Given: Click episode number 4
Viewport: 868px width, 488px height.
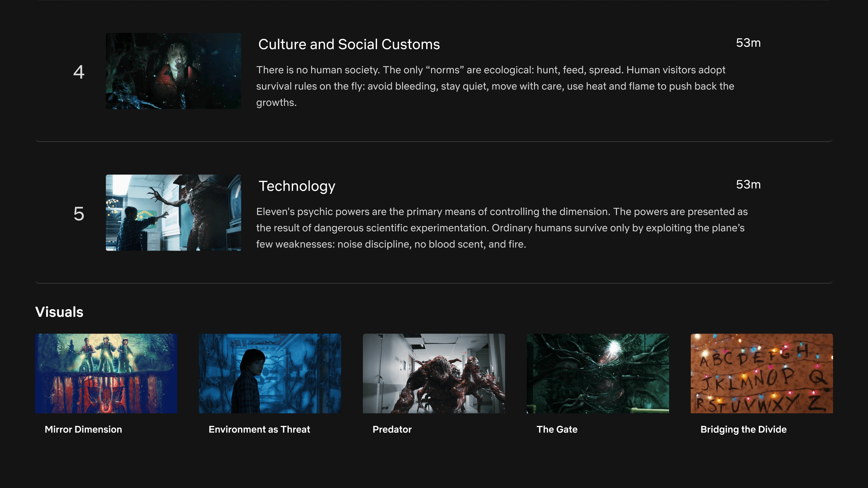Looking at the screenshot, I should coord(78,72).
